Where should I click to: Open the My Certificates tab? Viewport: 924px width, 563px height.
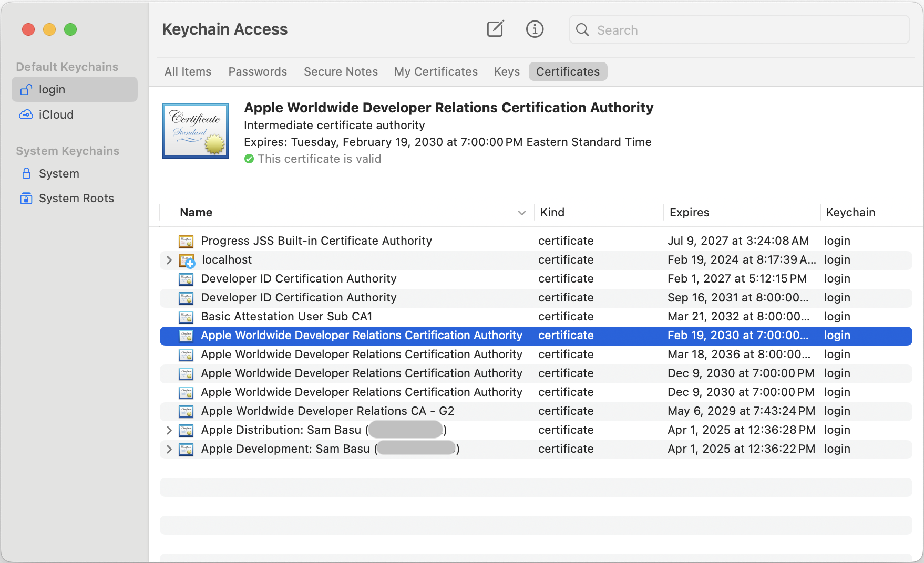tap(436, 71)
